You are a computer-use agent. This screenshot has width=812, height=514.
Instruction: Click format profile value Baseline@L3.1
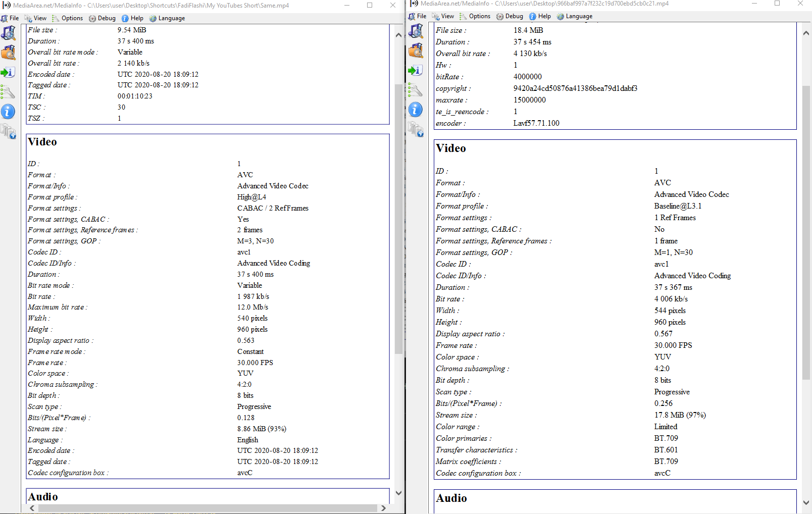point(678,206)
